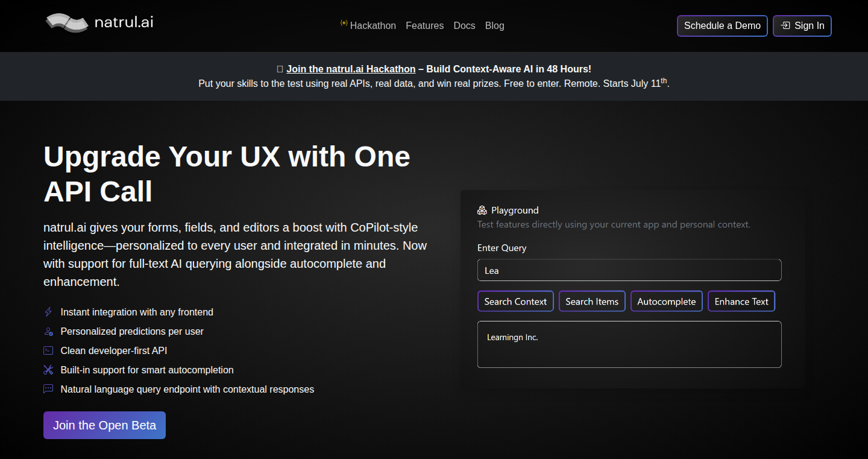Click Built-in support for smart autocompletion text
This screenshot has width=868, height=459.
tap(147, 370)
